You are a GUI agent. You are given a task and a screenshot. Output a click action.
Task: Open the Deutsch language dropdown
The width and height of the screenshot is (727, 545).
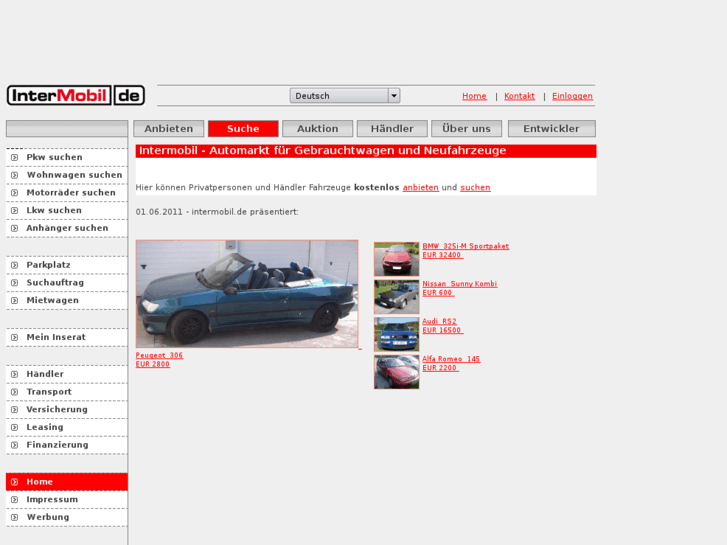[345, 96]
